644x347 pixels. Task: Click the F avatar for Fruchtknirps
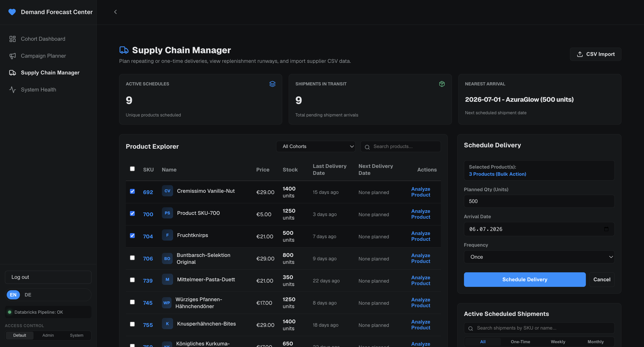[x=167, y=235]
